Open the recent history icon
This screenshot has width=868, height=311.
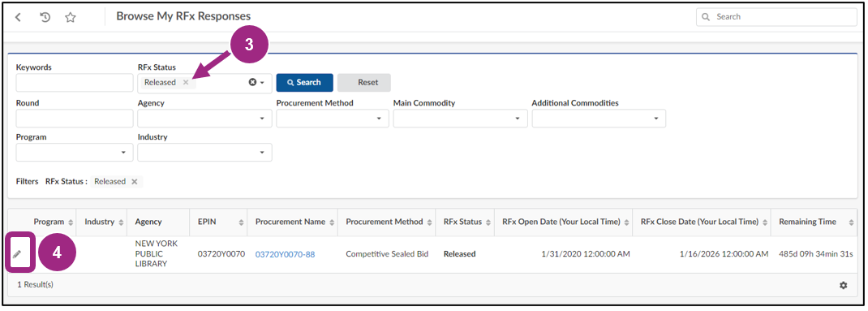[x=45, y=17]
